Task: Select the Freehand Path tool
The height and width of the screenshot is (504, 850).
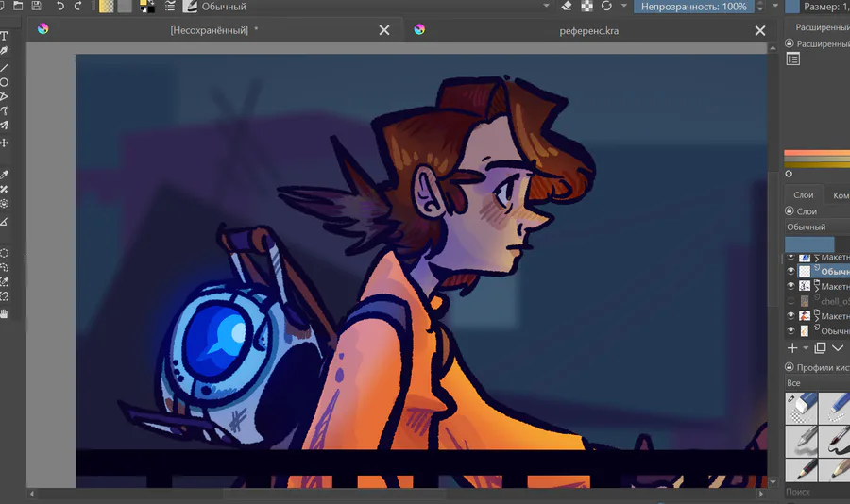Action: pos(4,111)
